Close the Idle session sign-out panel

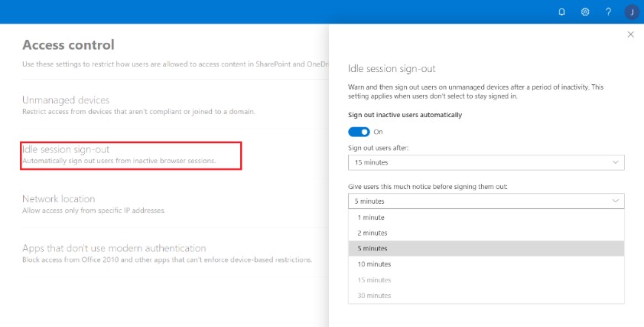pyautogui.click(x=630, y=34)
